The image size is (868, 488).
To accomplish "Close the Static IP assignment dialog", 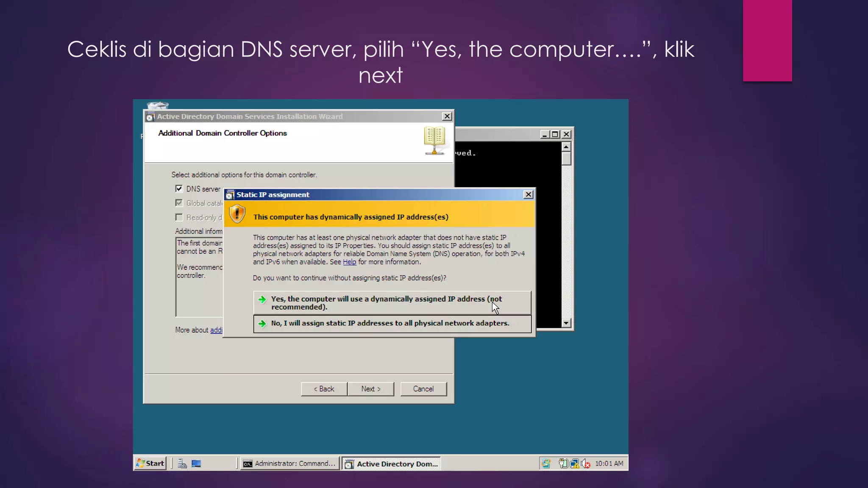I will (528, 194).
